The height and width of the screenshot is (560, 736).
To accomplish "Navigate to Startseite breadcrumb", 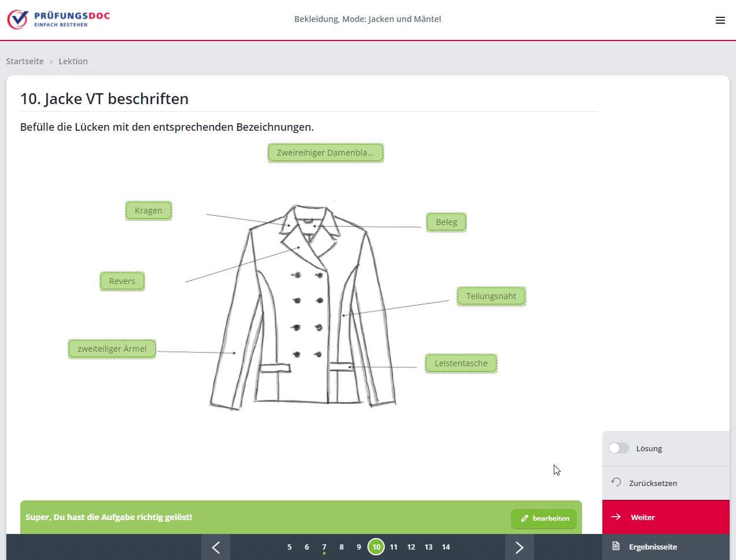I will pyautogui.click(x=25, y=61).
